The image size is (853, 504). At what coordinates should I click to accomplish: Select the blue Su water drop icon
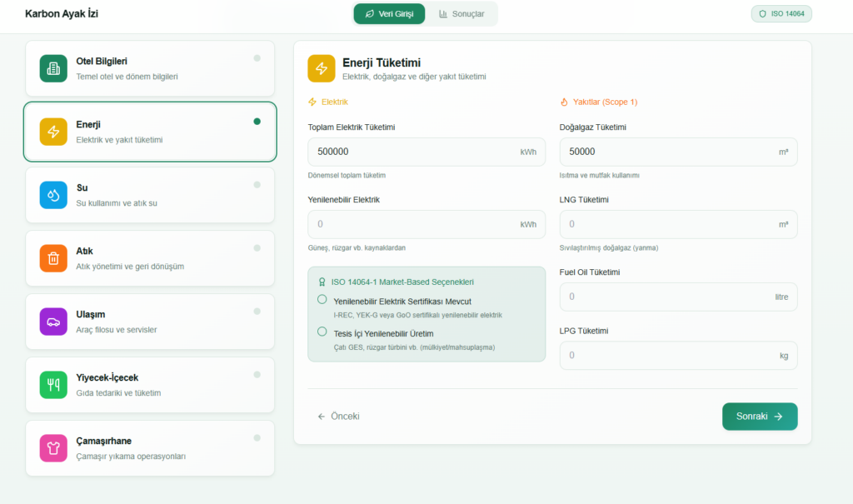pyautogui.click(x=53, y=195)
